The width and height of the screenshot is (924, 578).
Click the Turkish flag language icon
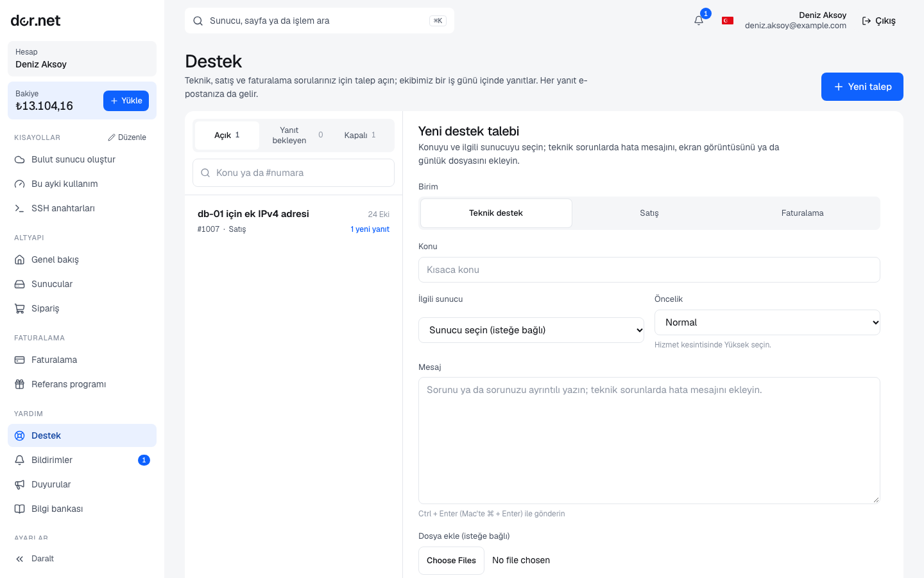point(728,21)
